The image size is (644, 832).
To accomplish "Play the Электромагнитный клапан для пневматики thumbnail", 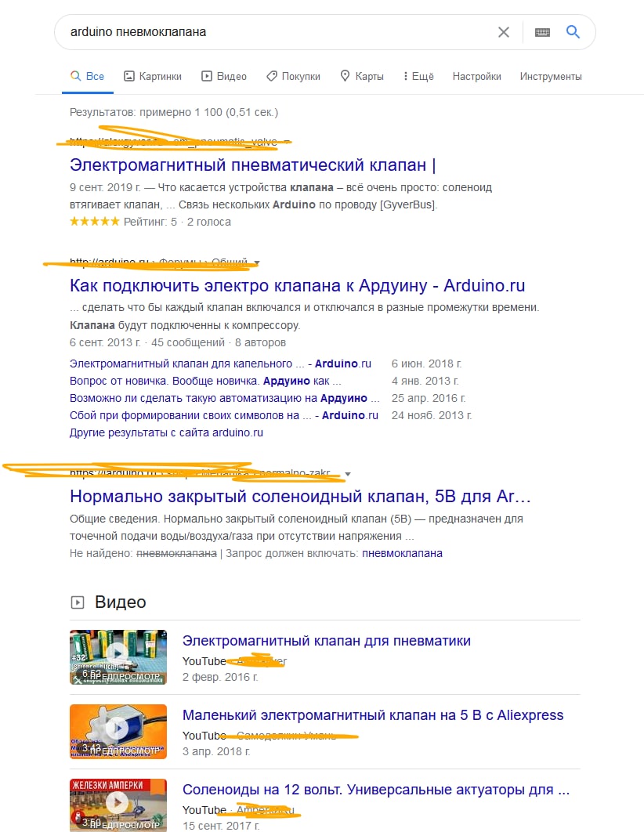I will pyautogui.click(x=118, y=657).
